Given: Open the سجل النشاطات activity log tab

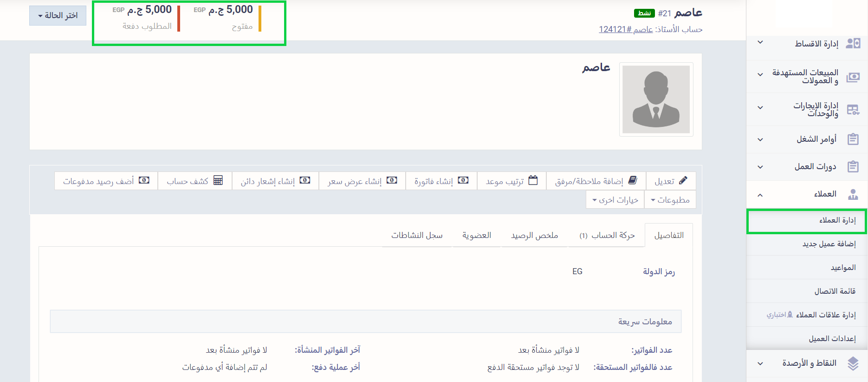Looking at the screenshot, I should [x=417, y=236].
